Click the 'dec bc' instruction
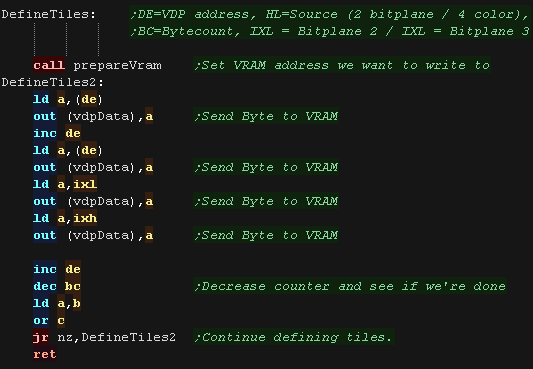The image size is (533, 369). [57, 286]
